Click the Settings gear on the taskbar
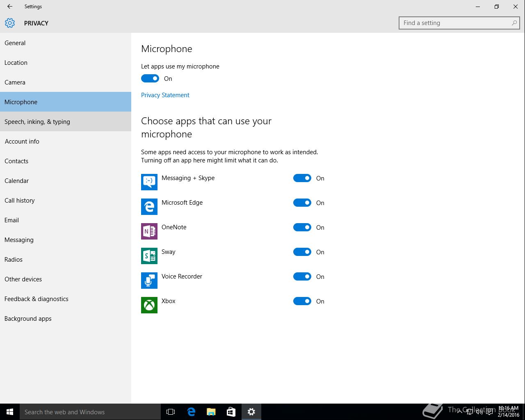The image size is (525, 420). 251,412
